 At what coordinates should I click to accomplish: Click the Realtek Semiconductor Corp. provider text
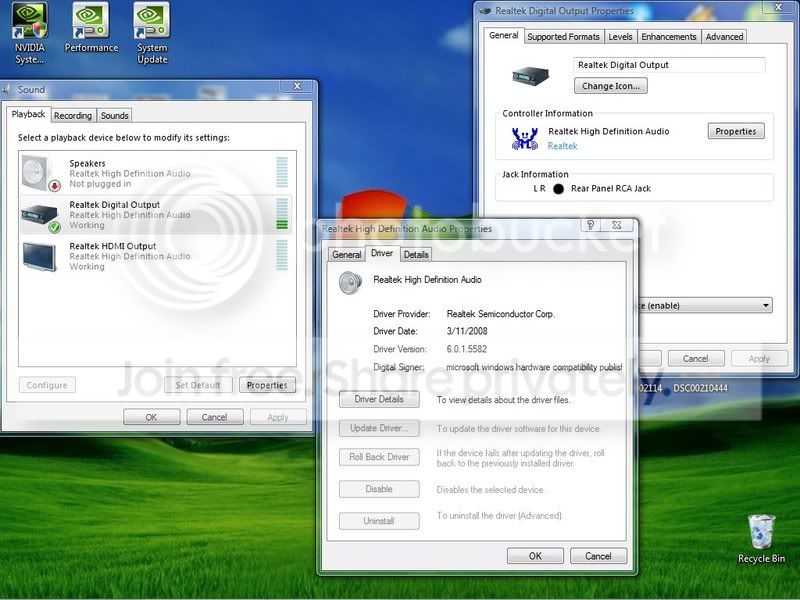(x=501, y=314)
